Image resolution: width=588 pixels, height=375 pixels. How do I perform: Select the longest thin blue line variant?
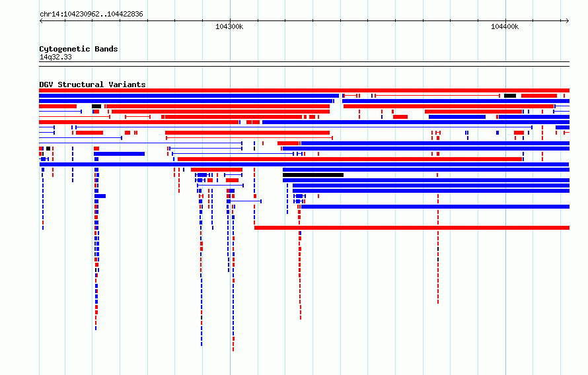click(304, 127)
